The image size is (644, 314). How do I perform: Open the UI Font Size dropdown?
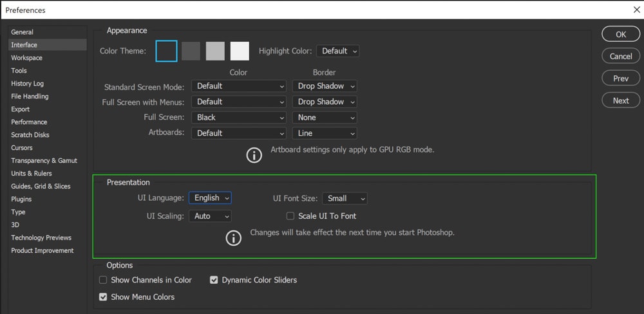[345, 198]
